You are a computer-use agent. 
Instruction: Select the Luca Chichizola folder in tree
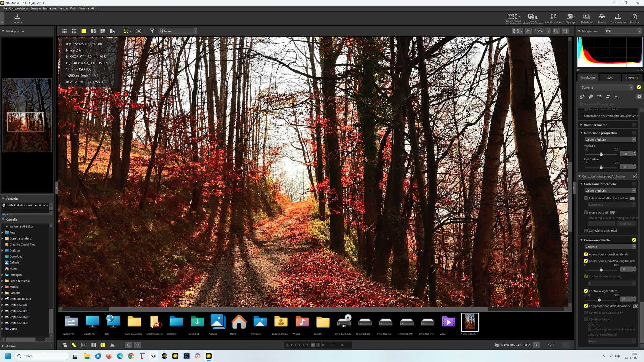pyautogui.click(x=19, y=281)
